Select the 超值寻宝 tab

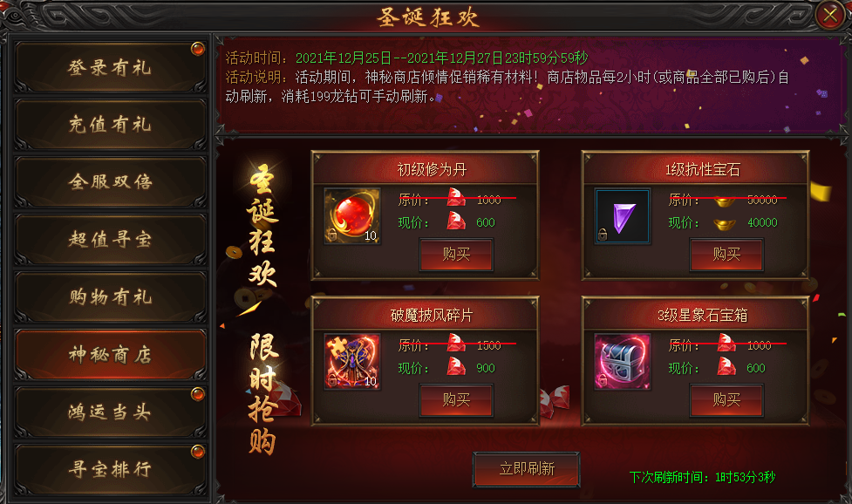pyautogui.click(x=110, y=240)
